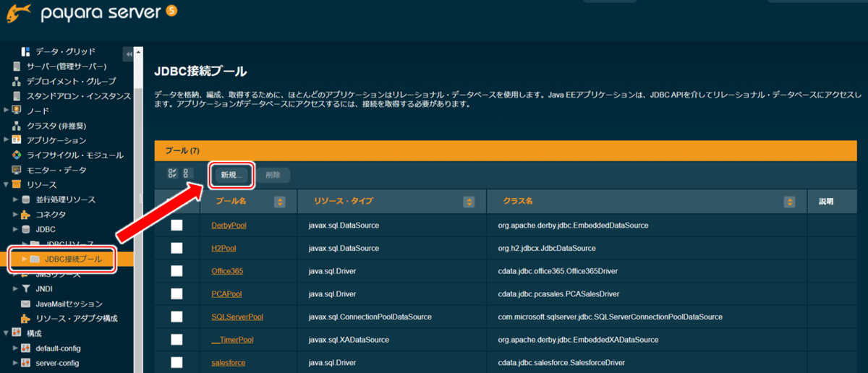Click the デプロイメント・グループ tree icon
Screen dimensions: 868x373
click(17, 81)
